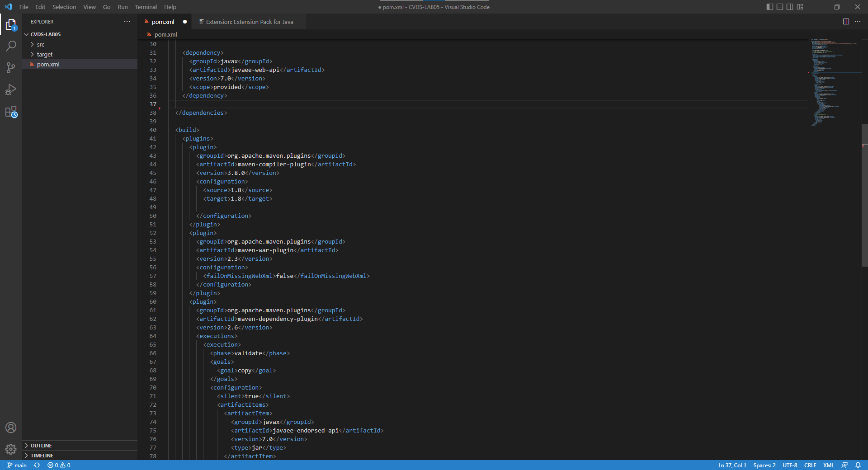Synchronize changes in status bar

[x=37, y=465]
